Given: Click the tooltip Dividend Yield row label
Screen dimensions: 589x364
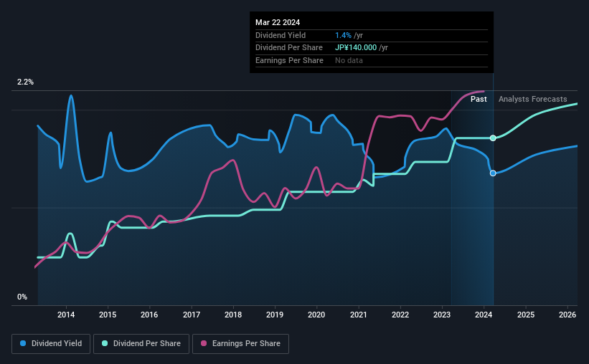Looking at the screenshot, I should point(281,35).
